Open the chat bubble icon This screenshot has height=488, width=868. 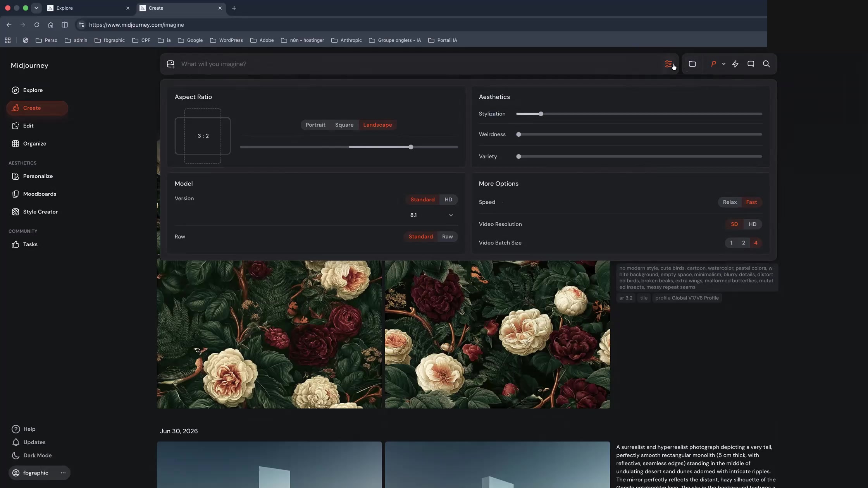click(751, 64)
